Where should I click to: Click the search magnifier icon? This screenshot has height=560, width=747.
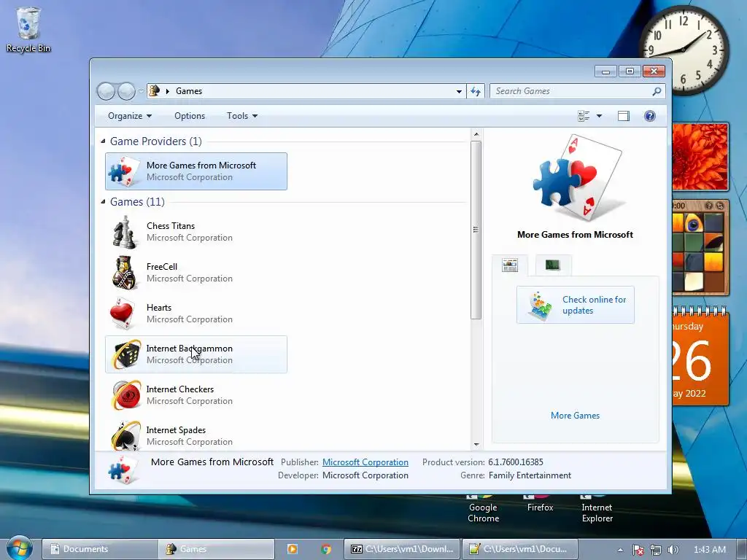pos(657,91)
